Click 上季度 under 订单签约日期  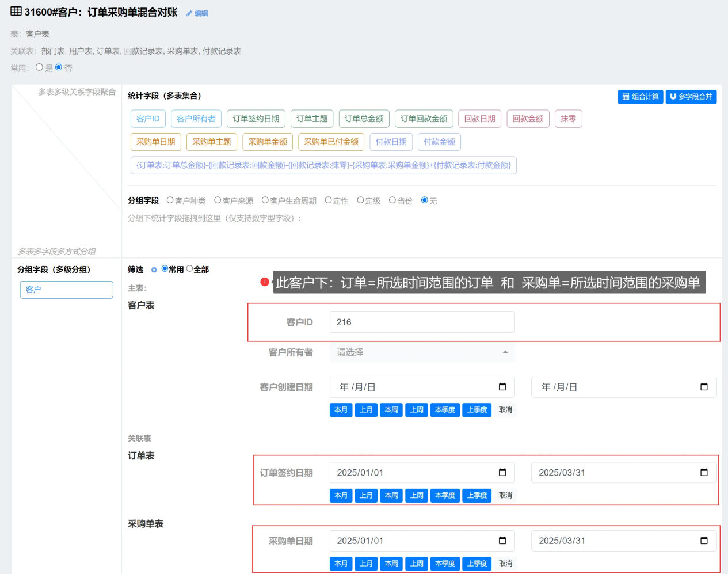(477, 495)
